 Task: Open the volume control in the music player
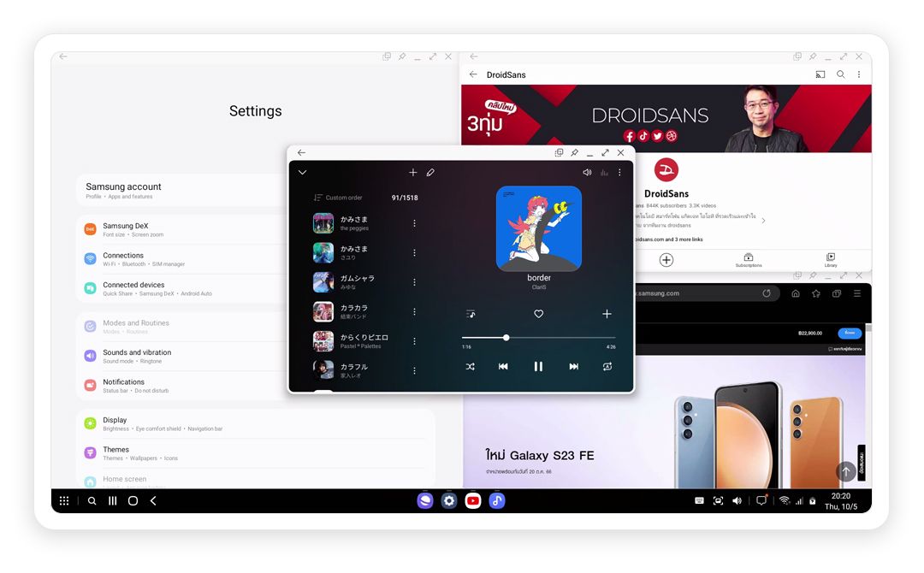tap(586, 172)
